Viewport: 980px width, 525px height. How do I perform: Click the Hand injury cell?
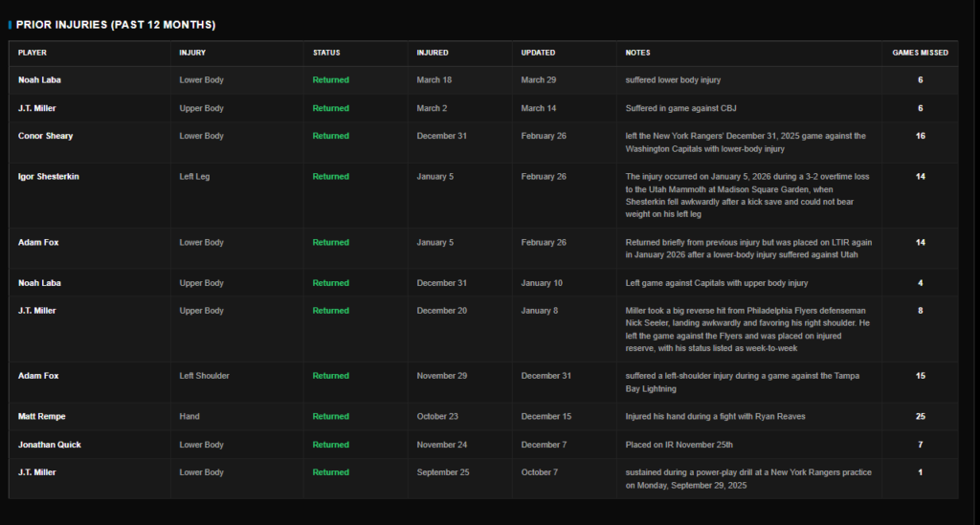(189, 416)
